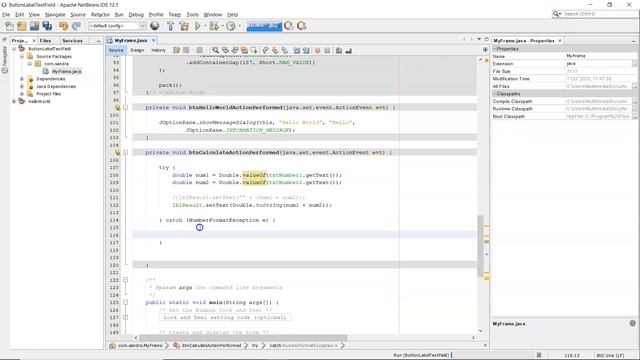Open the File menu
The image size is (640, 360).
[x=6, y=14]
